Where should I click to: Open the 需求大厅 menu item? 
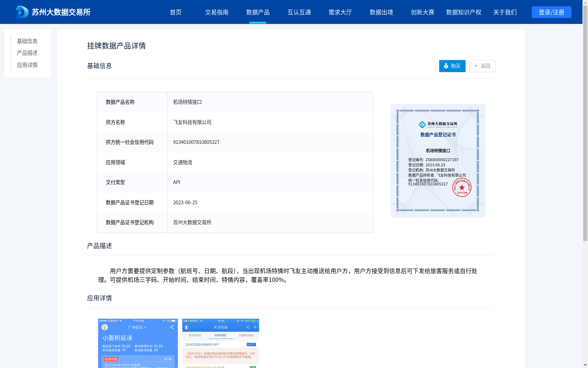(x=340, y=12)
